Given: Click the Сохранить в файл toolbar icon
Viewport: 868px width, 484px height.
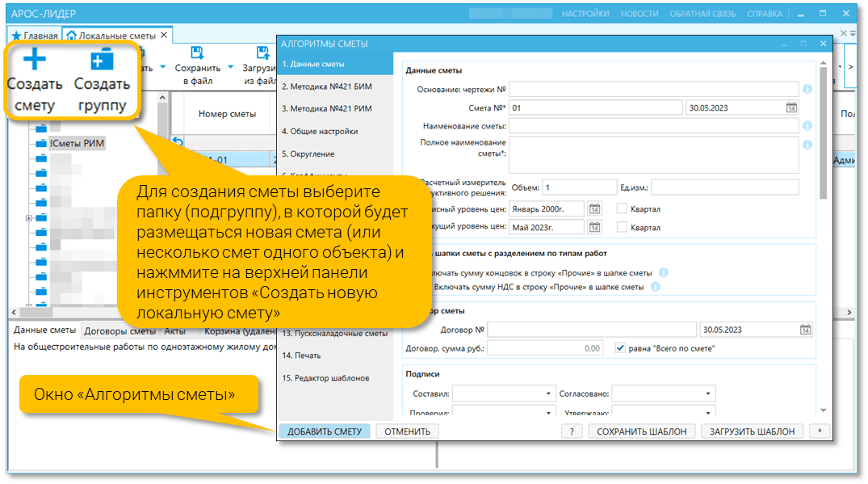Looking at the screenshot, I should (x=196, y=53).
